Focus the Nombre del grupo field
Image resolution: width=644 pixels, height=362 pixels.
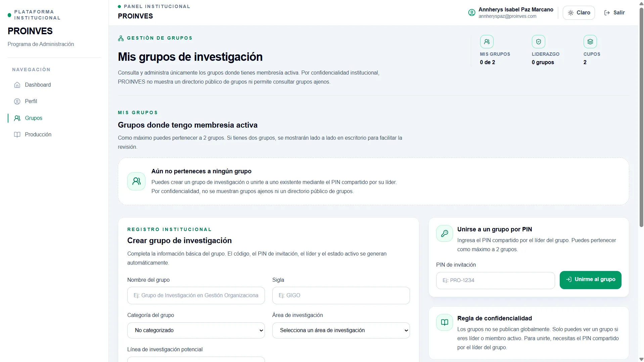[x=196, y=296]
